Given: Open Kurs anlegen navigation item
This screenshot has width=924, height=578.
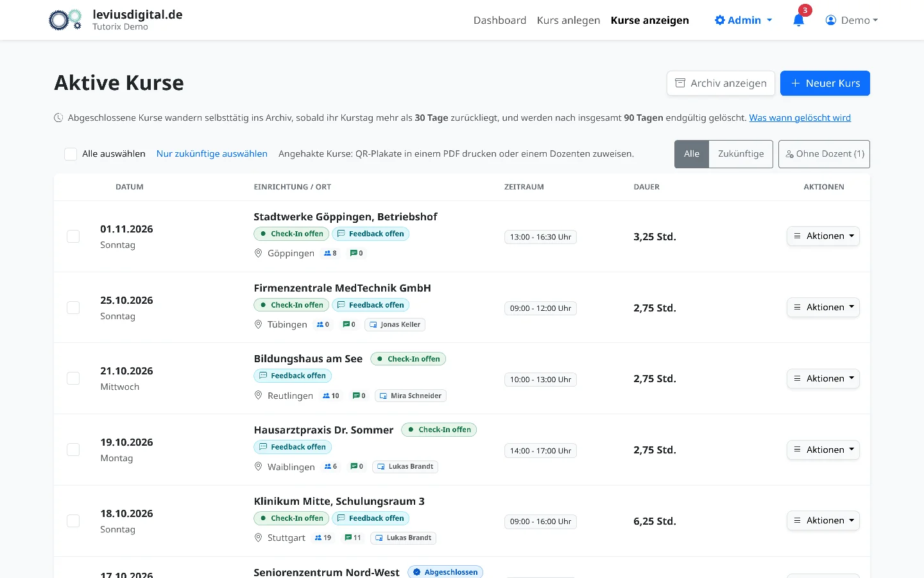Looking at the screenshot, I should (569, 20).
